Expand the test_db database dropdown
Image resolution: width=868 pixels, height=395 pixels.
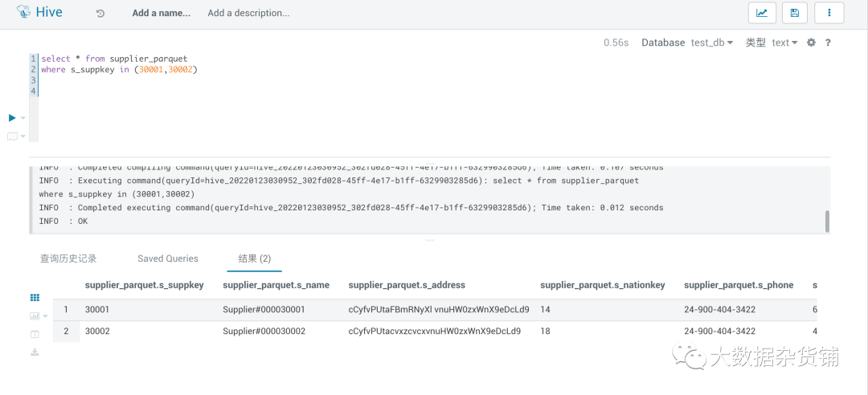click(712, 43)
